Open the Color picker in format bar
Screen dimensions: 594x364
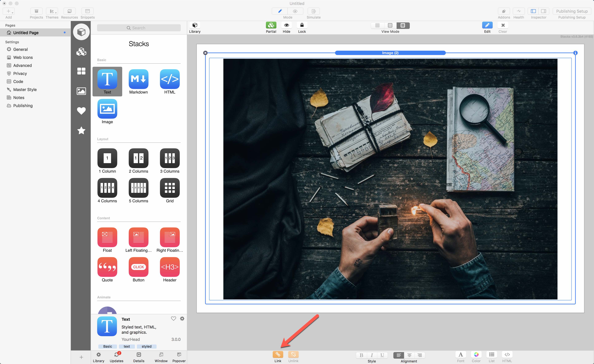(476, 354)
